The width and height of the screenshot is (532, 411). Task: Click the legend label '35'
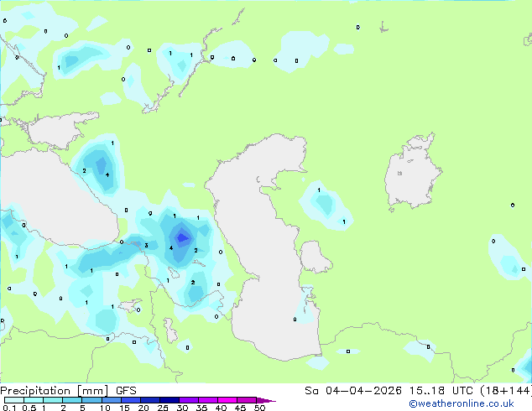coord(201,408)
